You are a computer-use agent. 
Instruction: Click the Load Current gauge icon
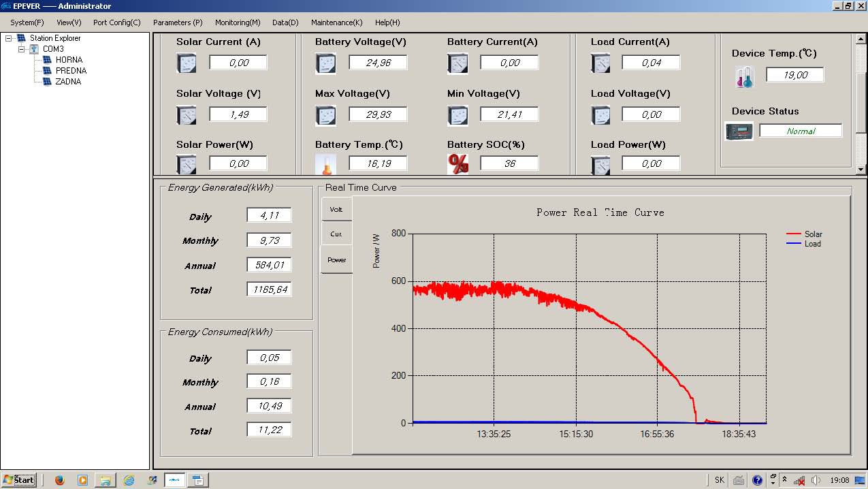pos(600,63)
